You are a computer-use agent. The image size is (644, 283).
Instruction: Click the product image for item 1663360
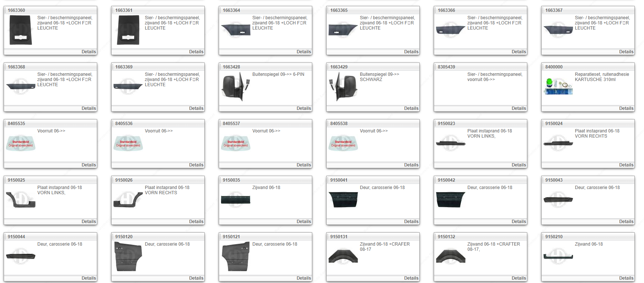pos(21,30)
